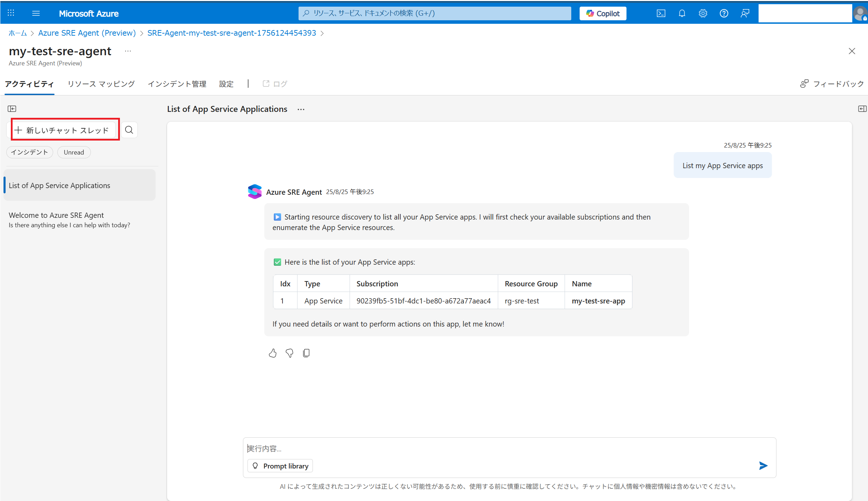The width and height of the screenshot is (868, 501).
Task: Open thread options beside List of App Service Applications
Action: (x=301, y=109)
